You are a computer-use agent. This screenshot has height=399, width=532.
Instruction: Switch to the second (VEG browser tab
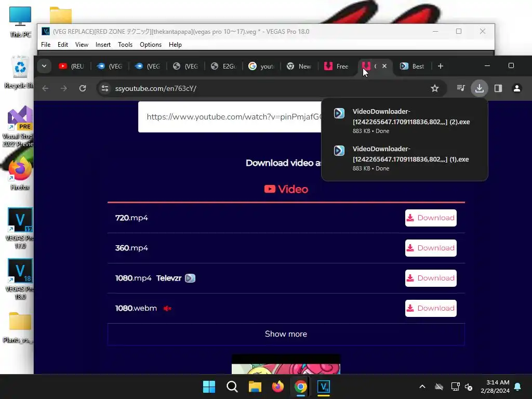(148, 66)
